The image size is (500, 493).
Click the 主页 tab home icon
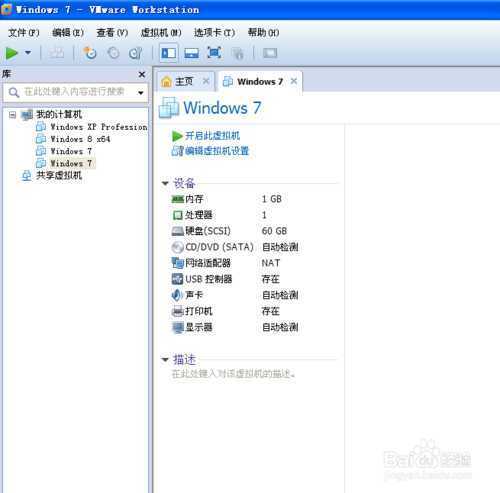tap(166, 81)
